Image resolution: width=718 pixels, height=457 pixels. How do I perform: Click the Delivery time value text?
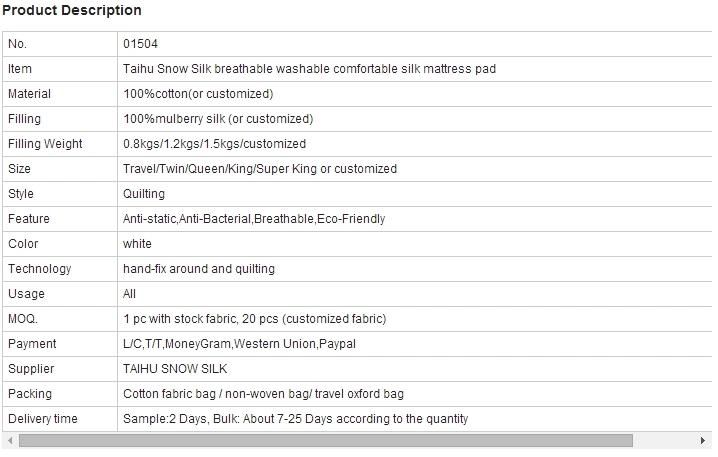[295, 419]
